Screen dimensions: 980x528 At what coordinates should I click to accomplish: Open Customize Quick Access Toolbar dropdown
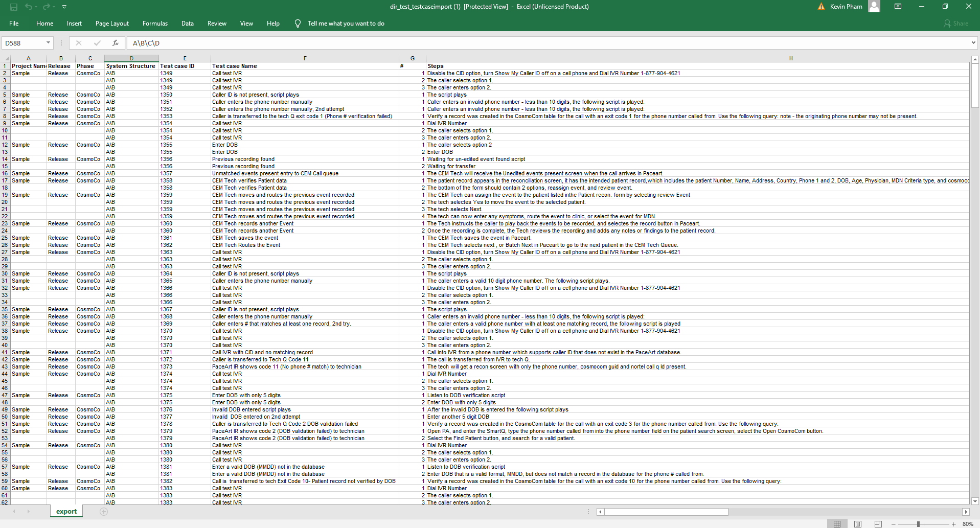64,7
